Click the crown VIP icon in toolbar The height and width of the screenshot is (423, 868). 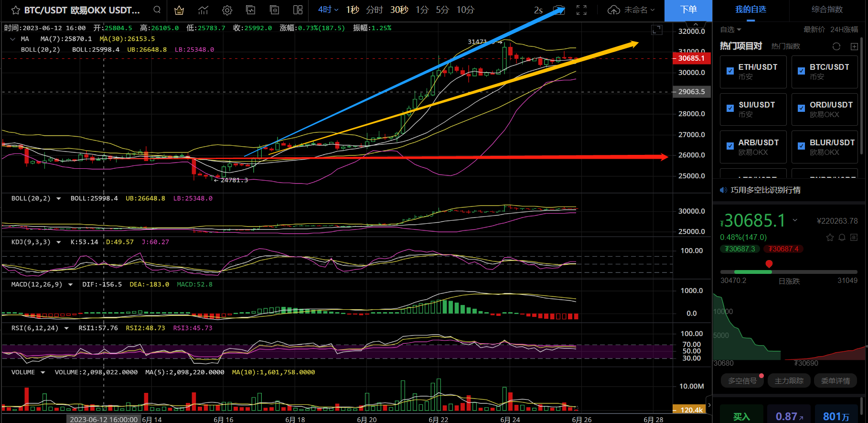pos(179,10)
